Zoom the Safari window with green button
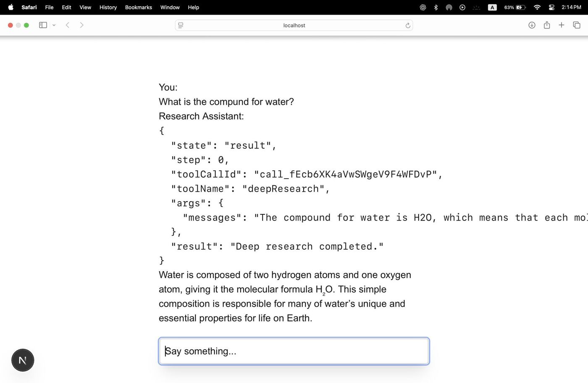This screenshot has width=588, height=383. (x=26, y=25)
